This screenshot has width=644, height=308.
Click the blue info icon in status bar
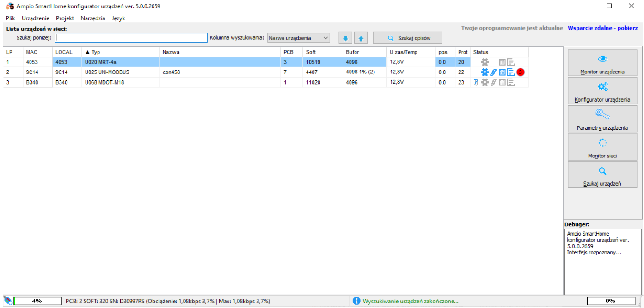[356, 301]
